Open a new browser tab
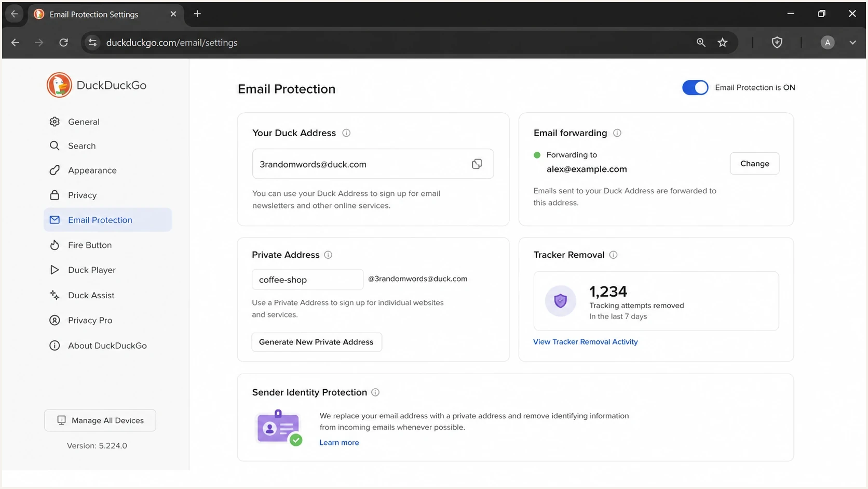868x489 pixels. click(x=197, y=14)
